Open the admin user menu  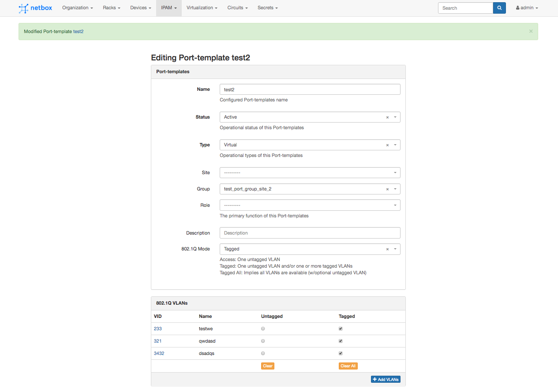point(527,8)
